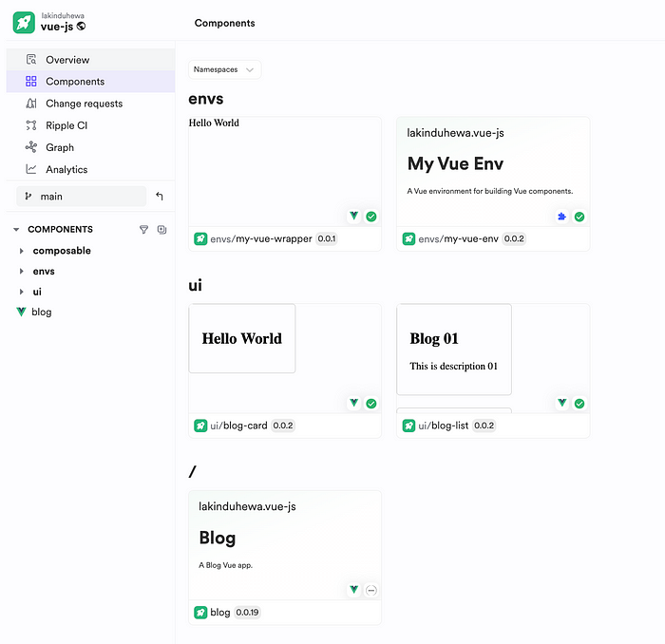Click the green rocket scope logo in the header

click(x=24, y=23)
